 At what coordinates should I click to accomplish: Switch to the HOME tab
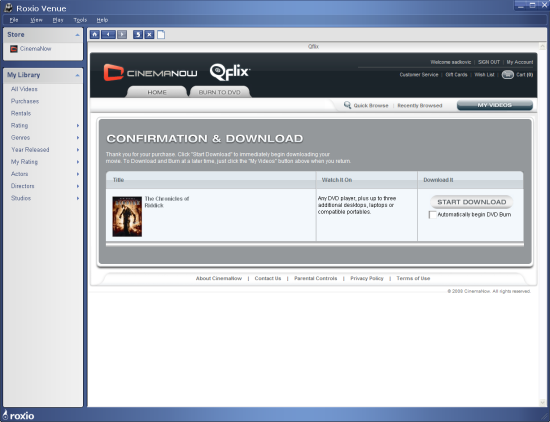[x=157, y=92]
